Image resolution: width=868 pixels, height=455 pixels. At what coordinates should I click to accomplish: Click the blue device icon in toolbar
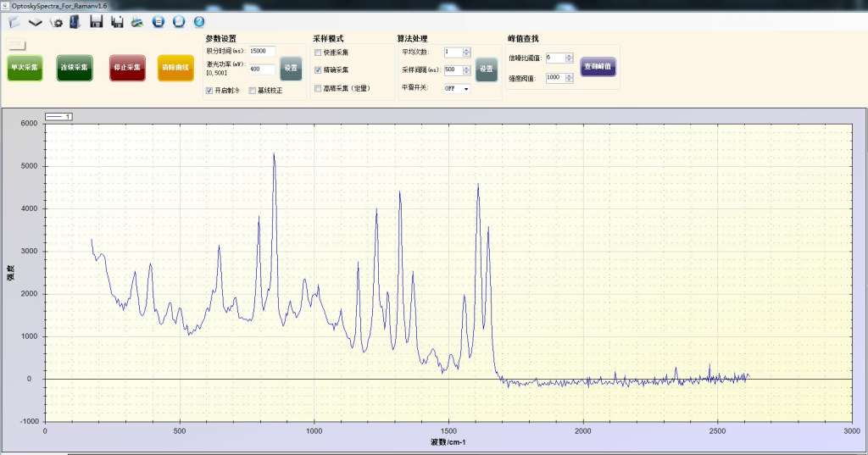pyautogui.click(x=75, y=21)
